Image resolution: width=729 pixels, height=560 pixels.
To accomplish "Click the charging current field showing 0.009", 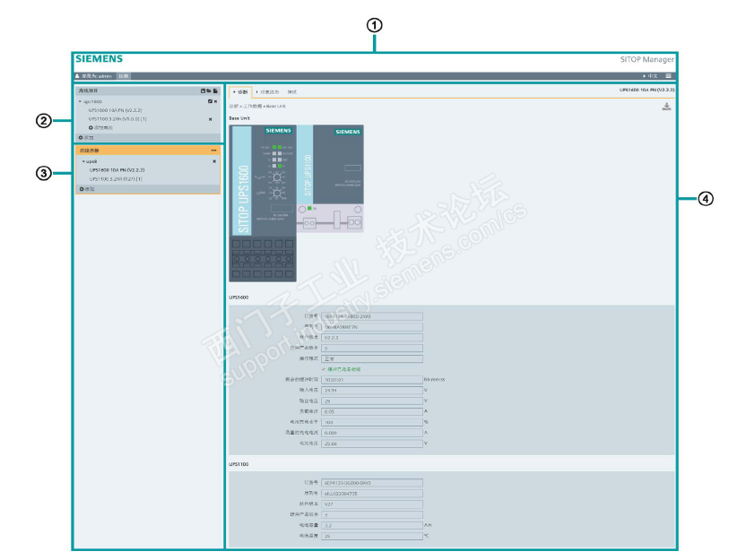I will 372,433.
